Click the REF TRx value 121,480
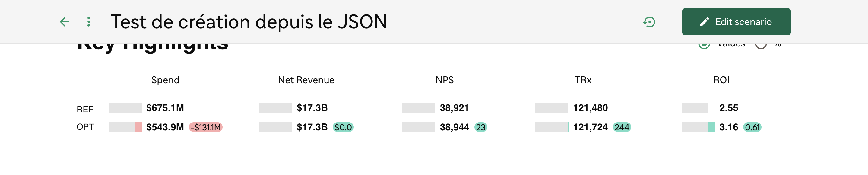Image resolution: width=868 pixels, height=175 pixels. [x=590, y=108]
